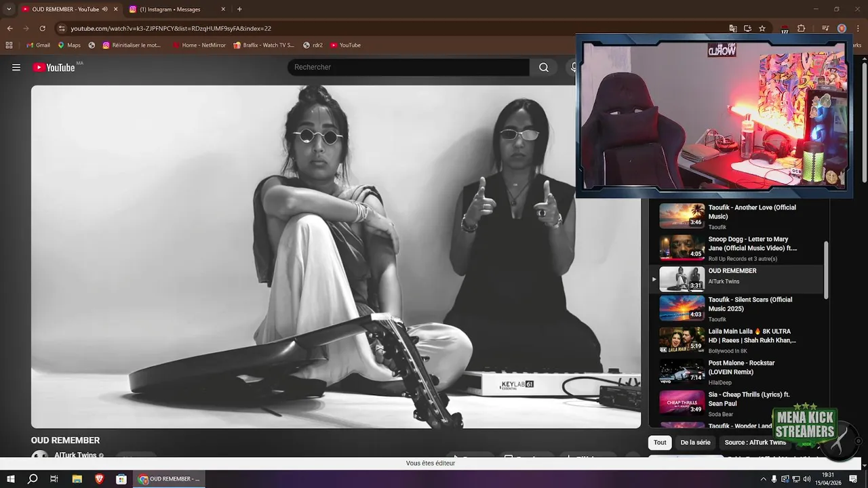
Task: Open the Braflix - Watch TV bookmark
Action: click(263, 45)
